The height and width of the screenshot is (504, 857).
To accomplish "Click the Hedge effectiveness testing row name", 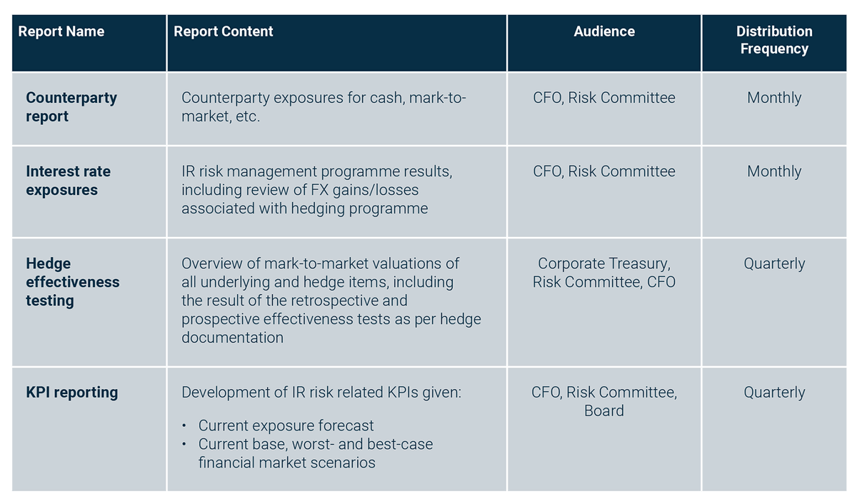I will [73, 282].
